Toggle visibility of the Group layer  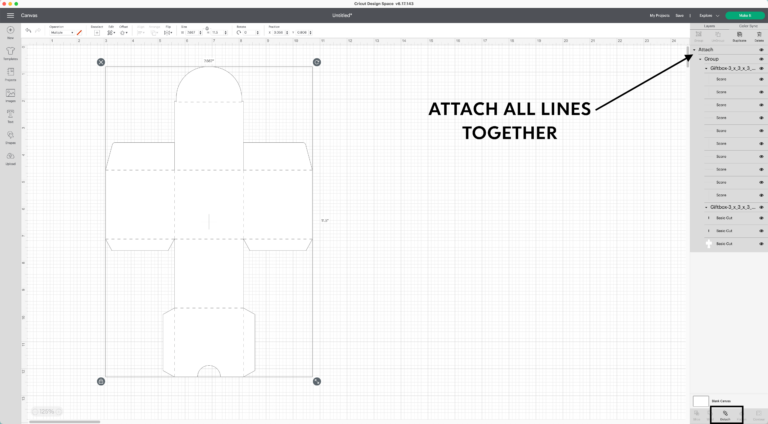(761, 59)
